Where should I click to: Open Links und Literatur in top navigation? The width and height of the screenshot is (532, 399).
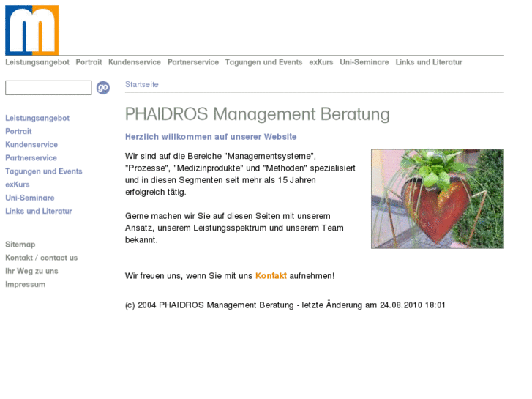click(x=429, y=62)
